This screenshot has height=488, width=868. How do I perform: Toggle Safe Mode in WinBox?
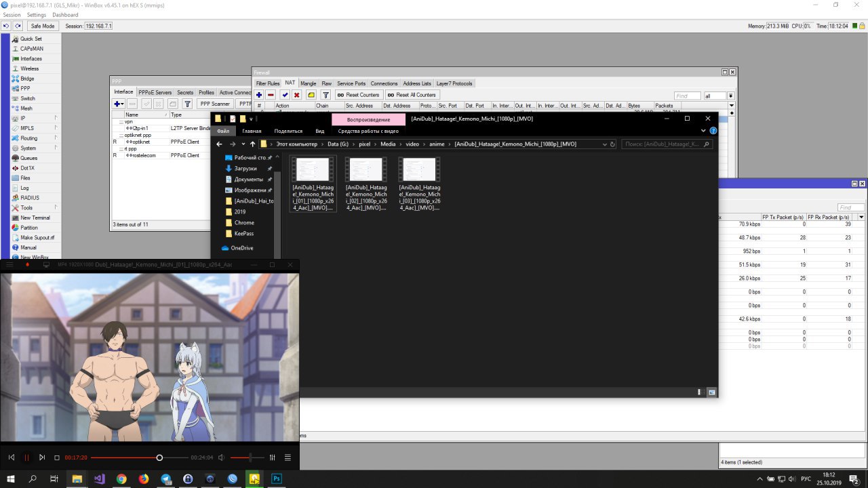(x=42, y=26)
